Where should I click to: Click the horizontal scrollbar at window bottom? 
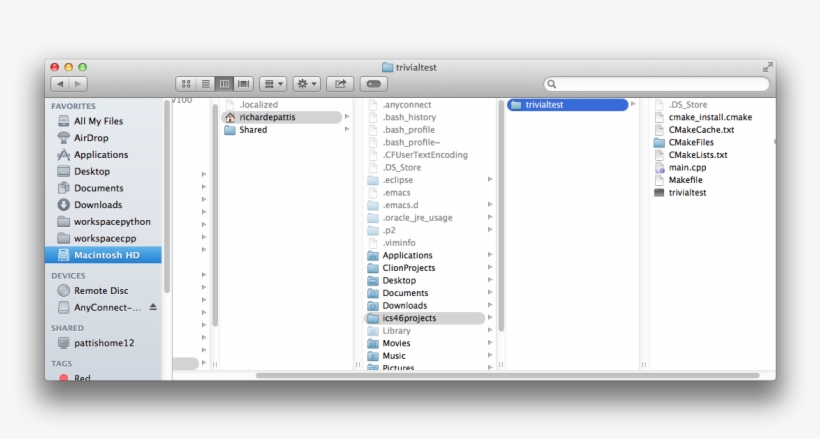click(507, 375)
